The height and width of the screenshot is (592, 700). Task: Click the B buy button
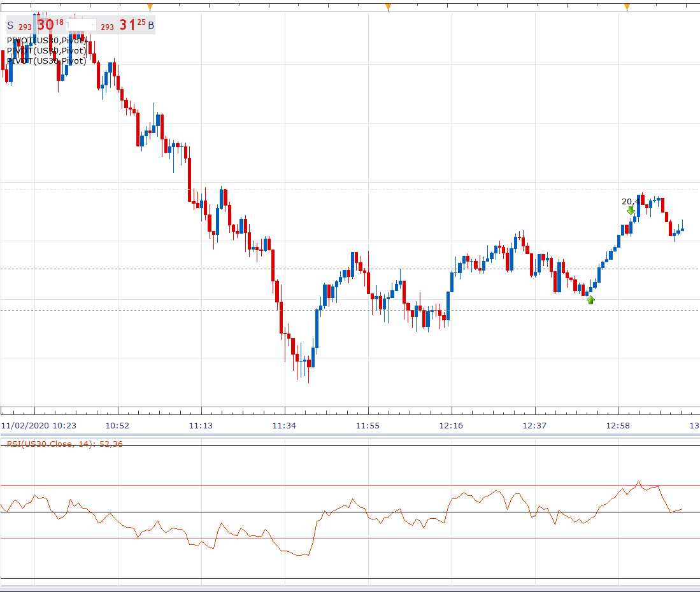(151, 25)
